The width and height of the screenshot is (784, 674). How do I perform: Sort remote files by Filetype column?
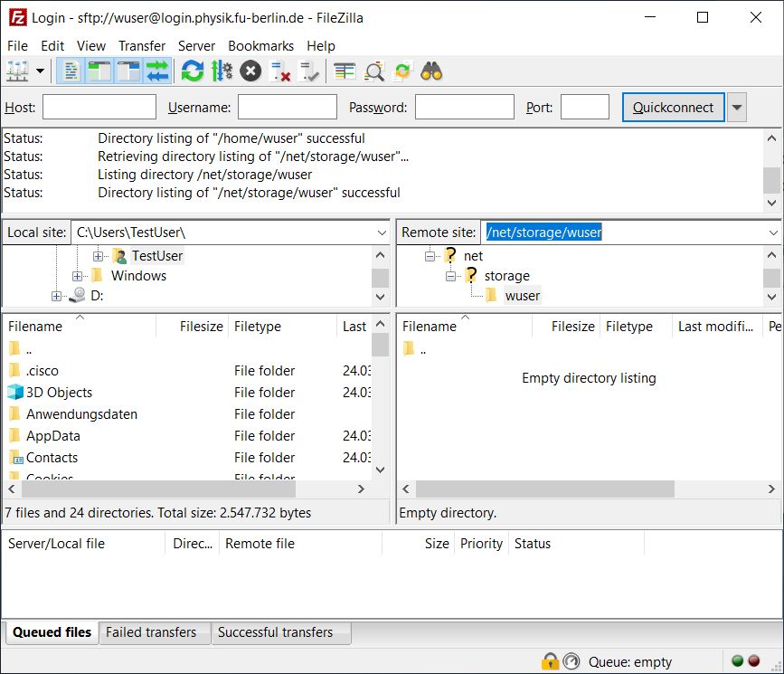(636, 327)
